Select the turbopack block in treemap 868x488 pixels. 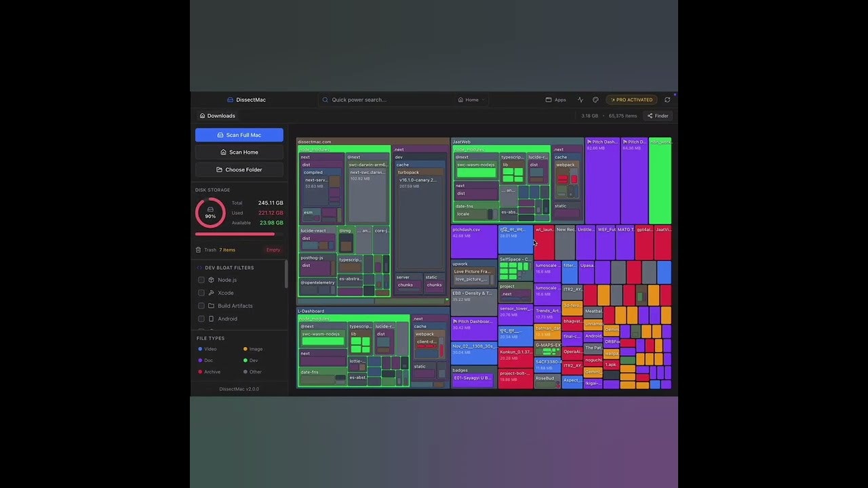coord(420,219)
